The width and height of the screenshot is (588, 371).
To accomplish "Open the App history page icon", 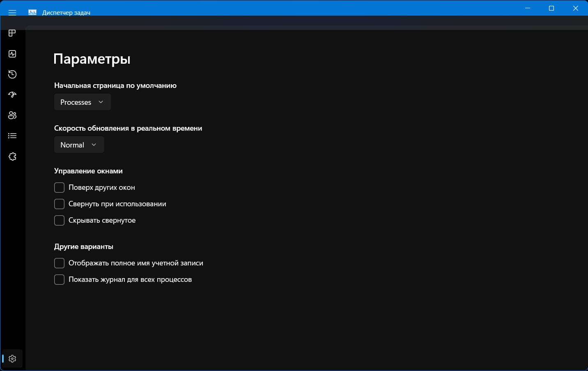I will 12,74.
